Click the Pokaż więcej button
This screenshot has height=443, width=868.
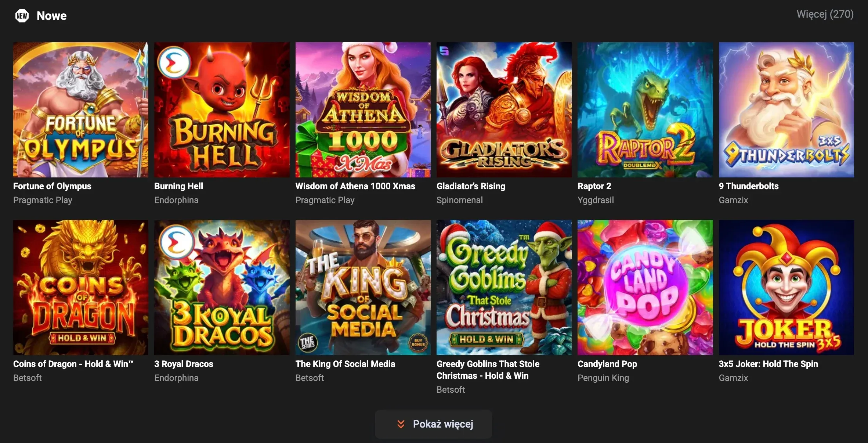pos(433,424)
